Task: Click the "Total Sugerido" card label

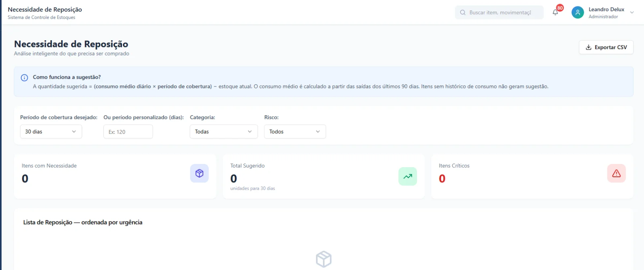Action: click(x=248, y=166)
